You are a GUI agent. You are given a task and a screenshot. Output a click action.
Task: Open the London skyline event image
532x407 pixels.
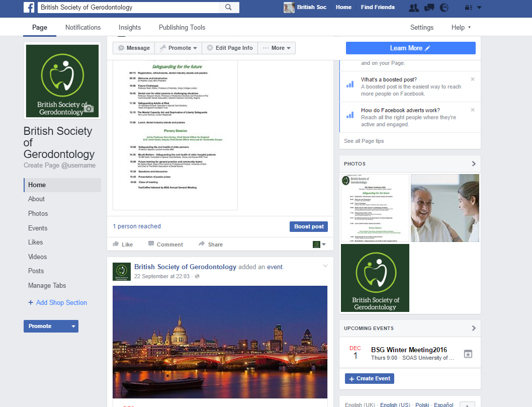[x=220, y=342]
